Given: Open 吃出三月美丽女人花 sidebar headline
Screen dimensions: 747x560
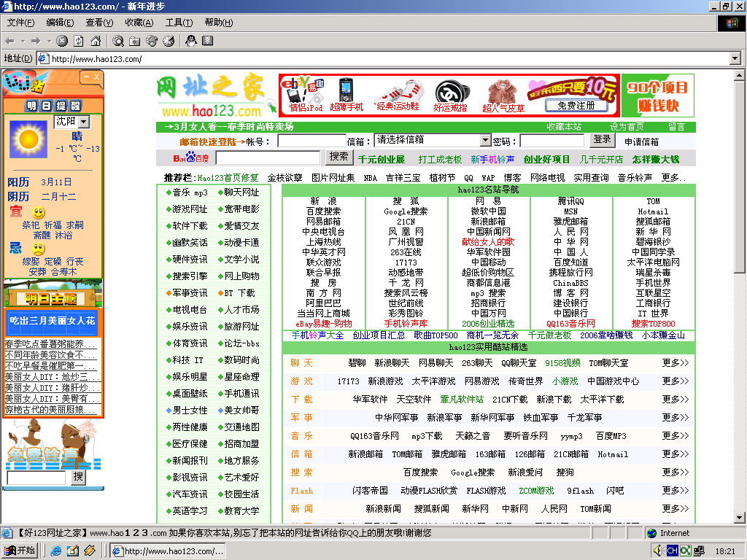Looking at the screenshot, I should 53,321.
